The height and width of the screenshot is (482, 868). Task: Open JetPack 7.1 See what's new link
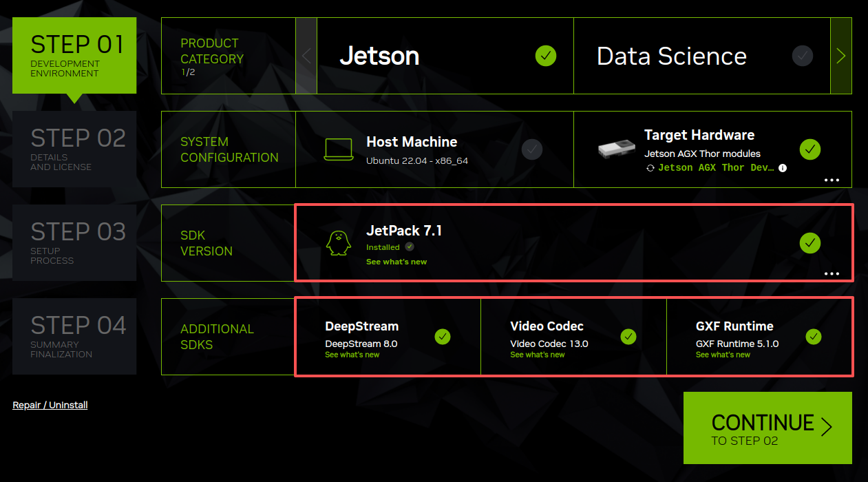[396, 262]
